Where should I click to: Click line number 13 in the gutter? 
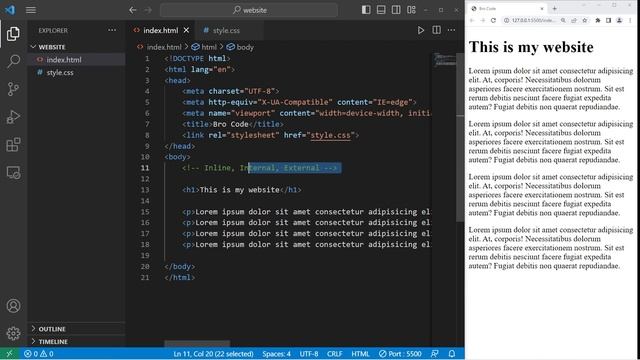click(x=145, y=190)
